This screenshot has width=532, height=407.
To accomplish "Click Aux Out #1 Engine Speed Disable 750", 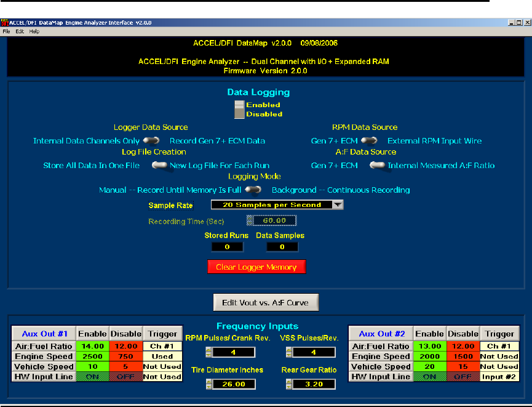I will click(x=126, y=357).
